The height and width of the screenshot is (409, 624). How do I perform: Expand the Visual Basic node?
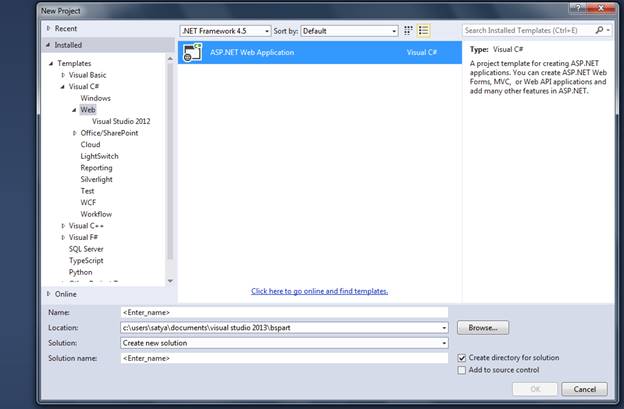(x=63, y=75)
